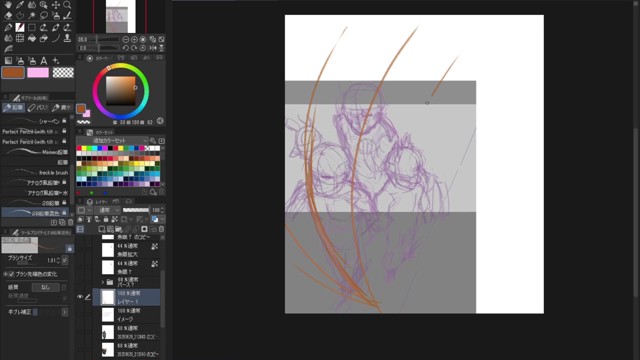Toggle the brush tip color change checkbox
The image size is (640, 360).
(11, 274)
